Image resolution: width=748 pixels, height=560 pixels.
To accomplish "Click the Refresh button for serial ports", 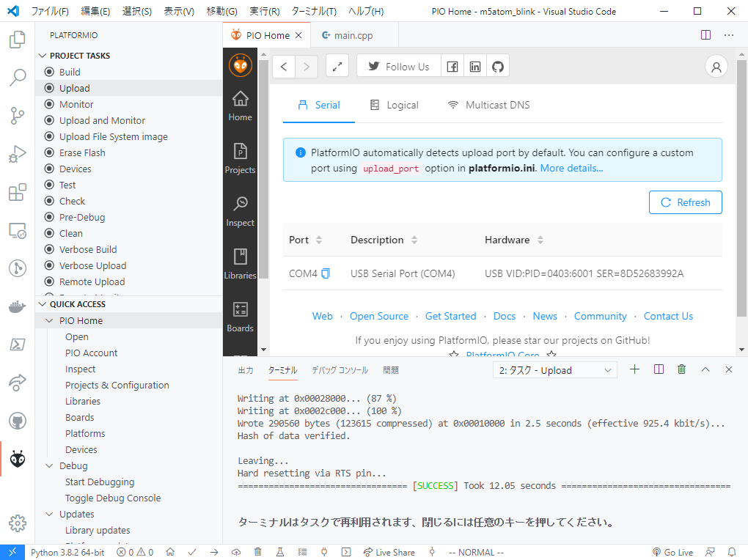I will 685,202.
